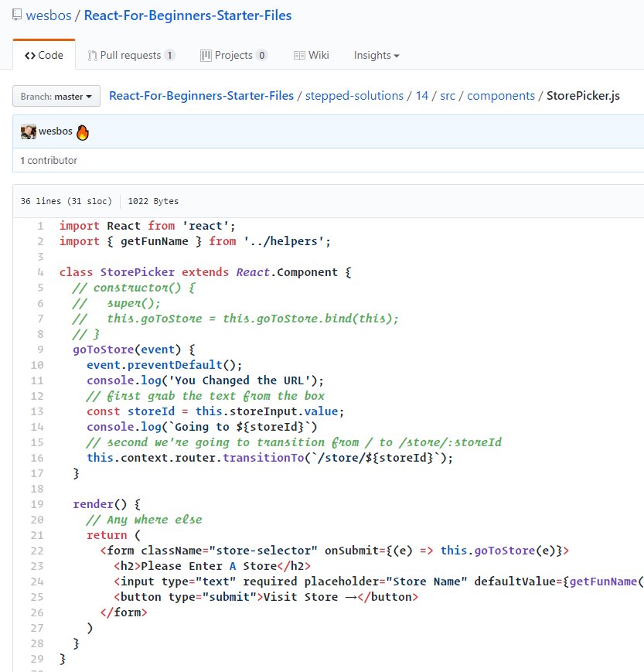Click the pull requests count badge 1
Viewport: 644px width, 672px height.
(x=169, y=55)
